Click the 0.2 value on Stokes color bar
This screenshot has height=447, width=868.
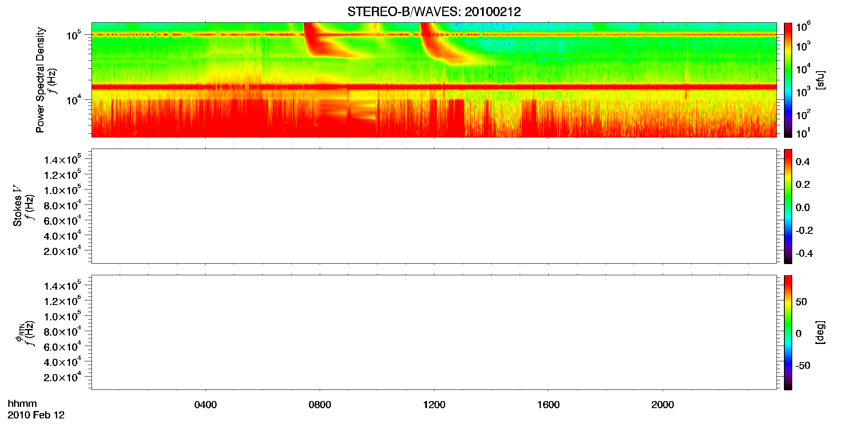pyautogui.click(x=803, y=185)
